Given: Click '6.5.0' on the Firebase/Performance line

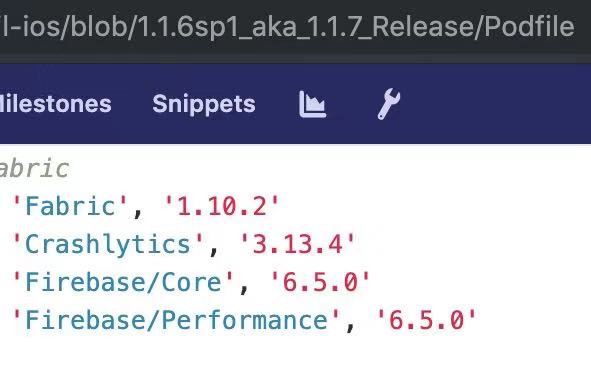Looking at the screenshot, I should pos(426,320).
